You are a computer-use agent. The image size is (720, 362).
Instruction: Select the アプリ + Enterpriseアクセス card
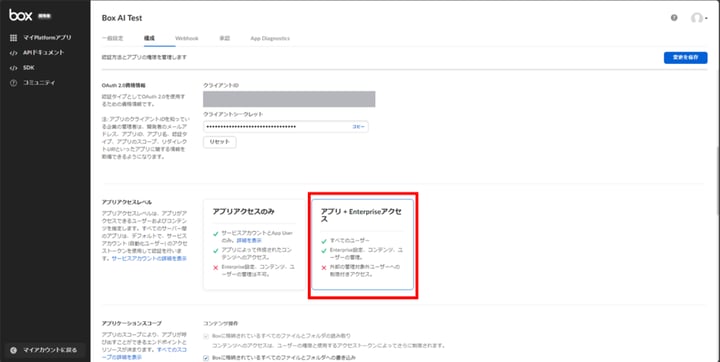pos(363,244)
